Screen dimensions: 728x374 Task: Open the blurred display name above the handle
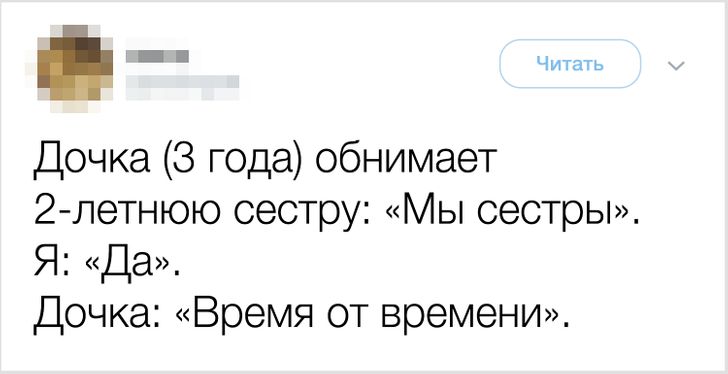click(158, 56)
